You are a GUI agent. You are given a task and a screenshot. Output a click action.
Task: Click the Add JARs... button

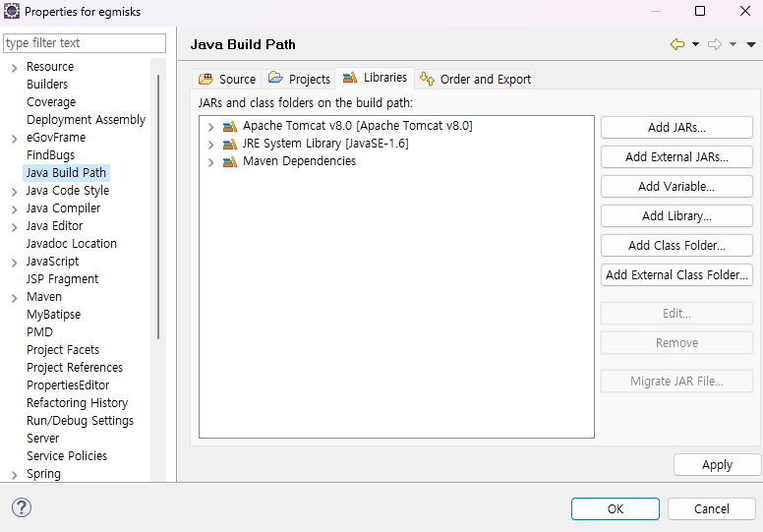(x=676, y=128)
